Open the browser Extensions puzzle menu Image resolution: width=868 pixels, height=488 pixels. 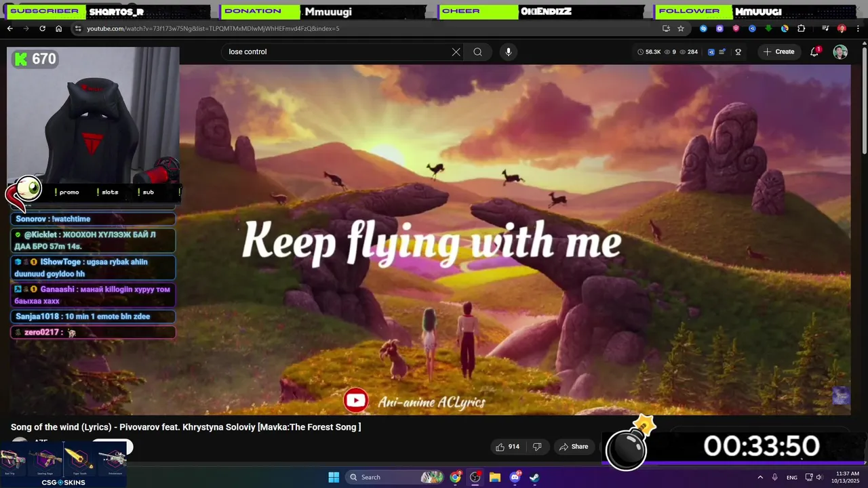pyautogui.click(x=801, y=28)
